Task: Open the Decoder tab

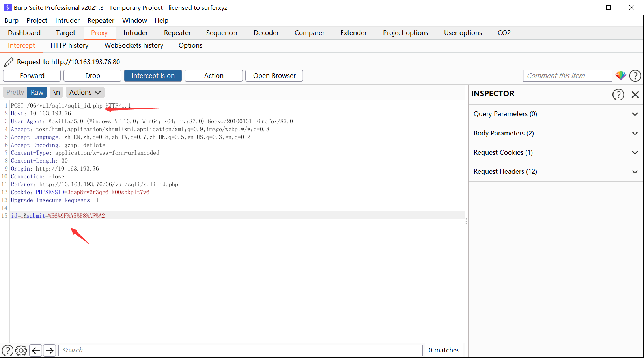Action: tap(266, 33)
